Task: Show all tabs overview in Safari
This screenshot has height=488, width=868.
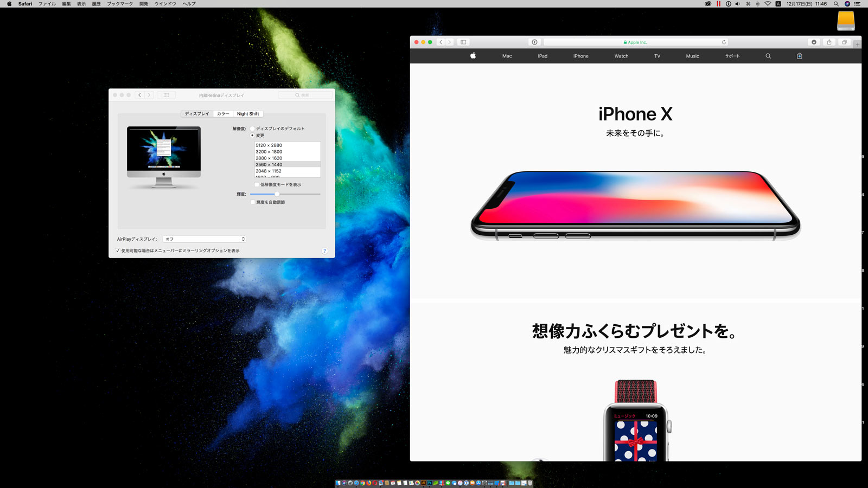Action: 844,42
